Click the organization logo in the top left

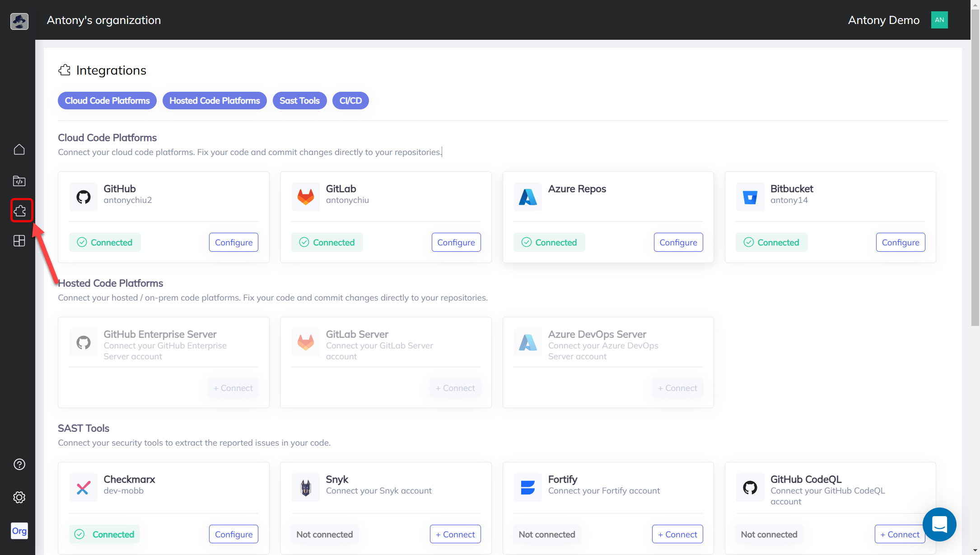(x=19, y=21)
